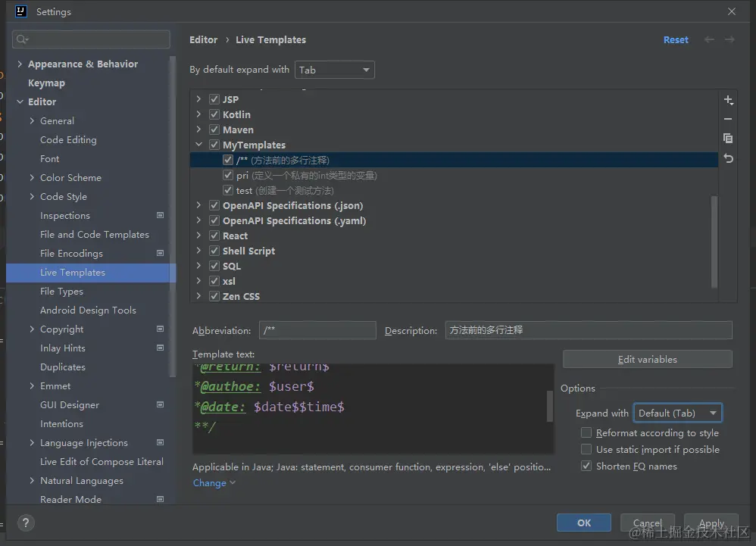The width and height of the screenshot is (756, 546).
Task: Click the project-level icon beside File Encodings
Action: (160, 253)
